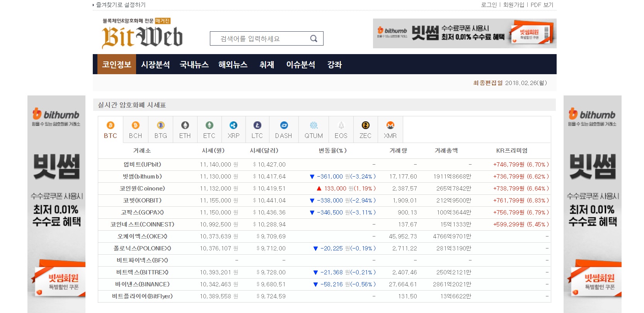Click Coinone change 133,000 원 value
The width and height of the screenshot is (644, 313).
tap(346, 189)
